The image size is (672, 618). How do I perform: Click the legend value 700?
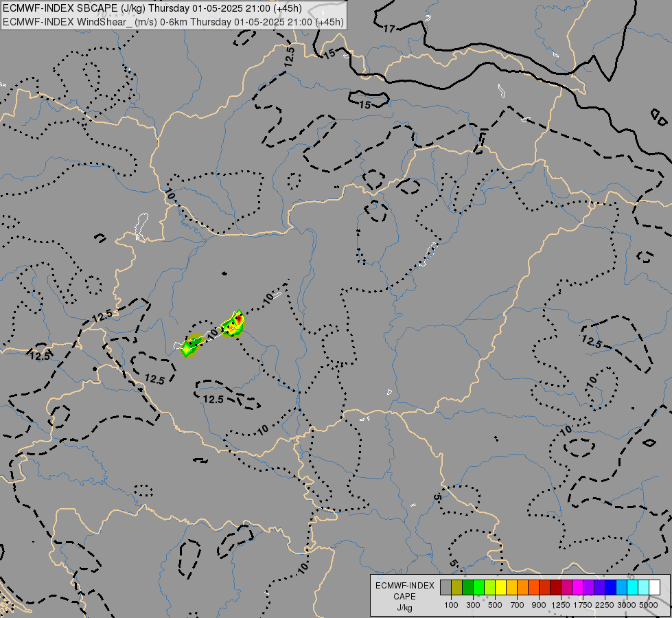click(x=518, y=605)
